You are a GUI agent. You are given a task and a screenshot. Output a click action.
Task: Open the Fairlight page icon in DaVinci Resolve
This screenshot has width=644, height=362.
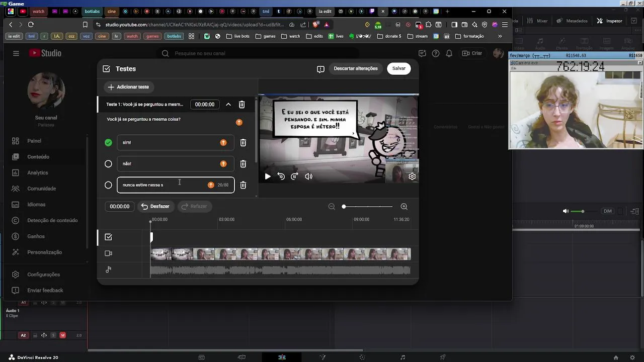[403, 357]
